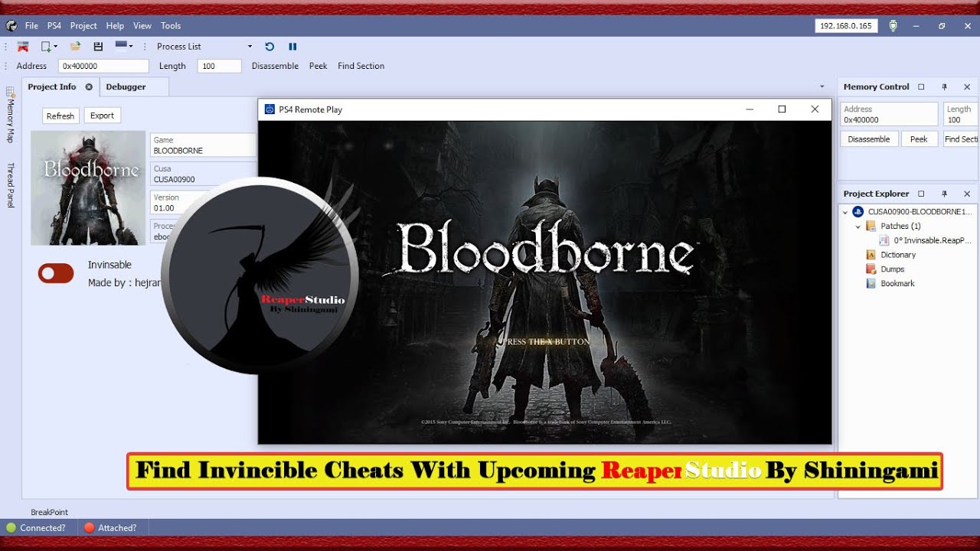The image size is (980, 551).
Task: Open the File menu
Action: tap(31, 26)
